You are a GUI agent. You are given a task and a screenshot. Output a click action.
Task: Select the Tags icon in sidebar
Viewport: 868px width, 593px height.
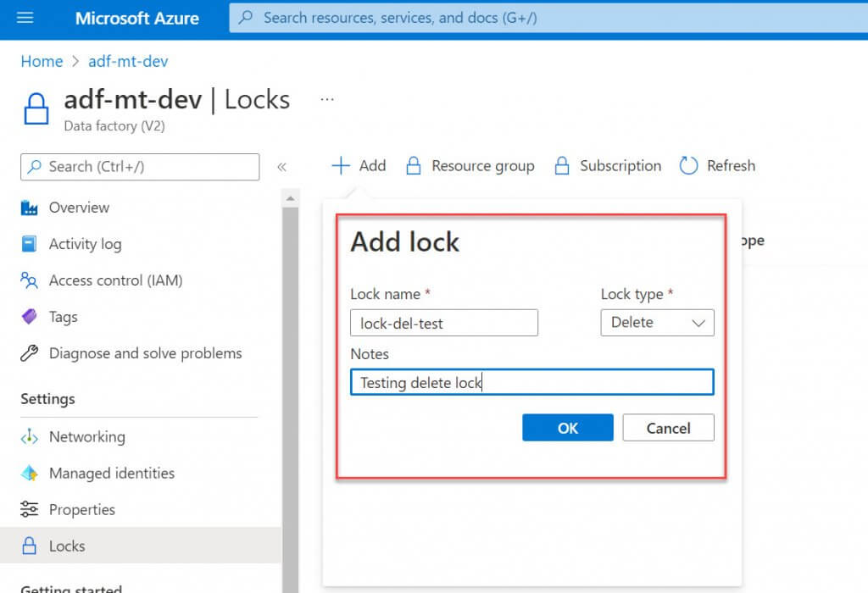pyautogui.click(x=30, y=317)
